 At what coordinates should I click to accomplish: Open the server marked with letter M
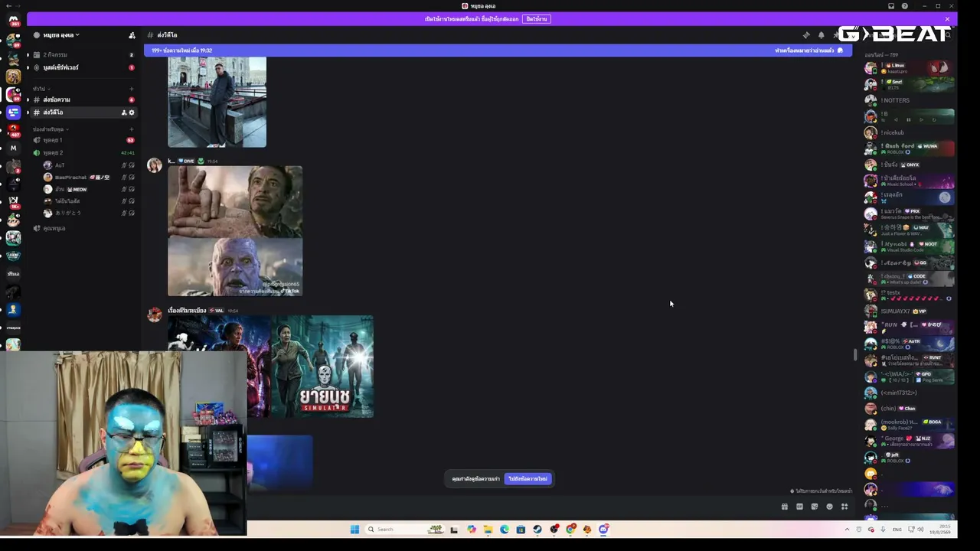(13, 148)
